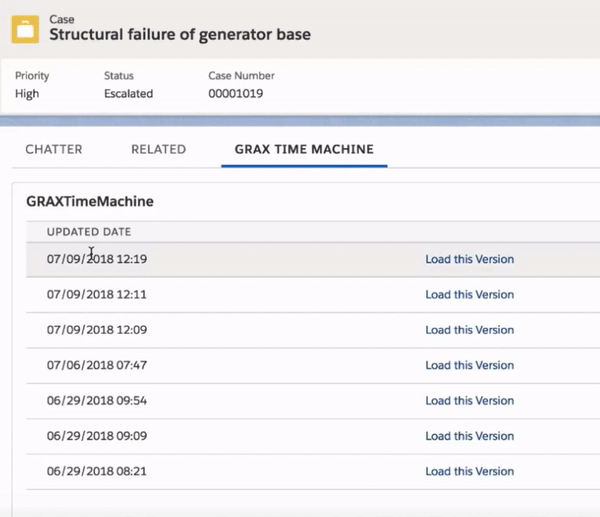Switch to the Related tab
This screenshot has width=600, height=517.
pos(159,149)
